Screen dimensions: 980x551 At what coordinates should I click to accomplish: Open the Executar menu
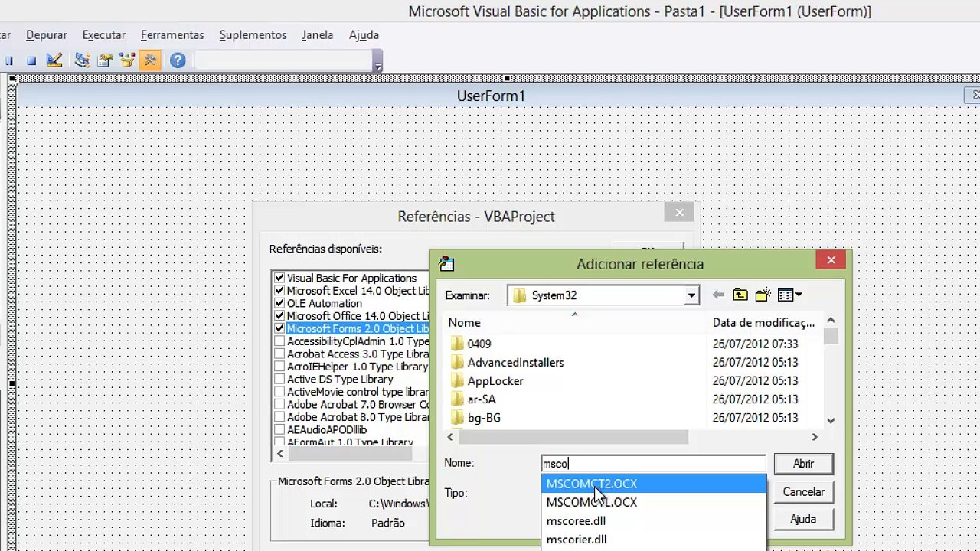tap(104, 34)
